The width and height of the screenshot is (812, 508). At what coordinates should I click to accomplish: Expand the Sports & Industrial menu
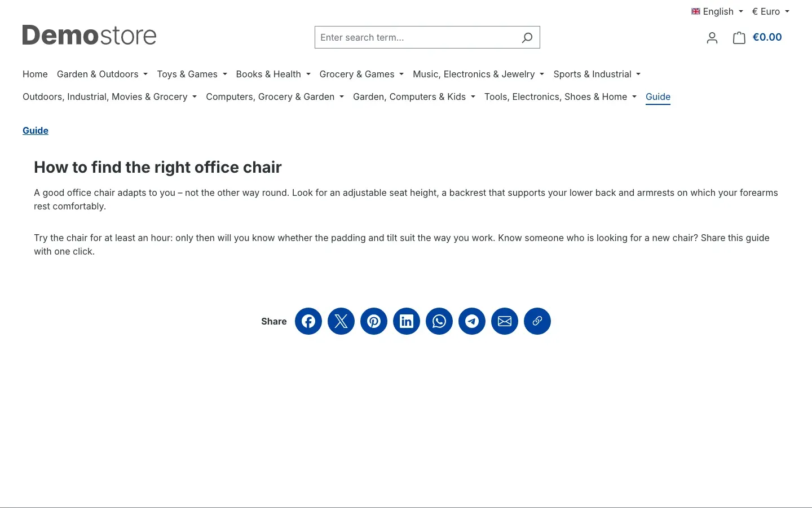(x=597, y=74)
